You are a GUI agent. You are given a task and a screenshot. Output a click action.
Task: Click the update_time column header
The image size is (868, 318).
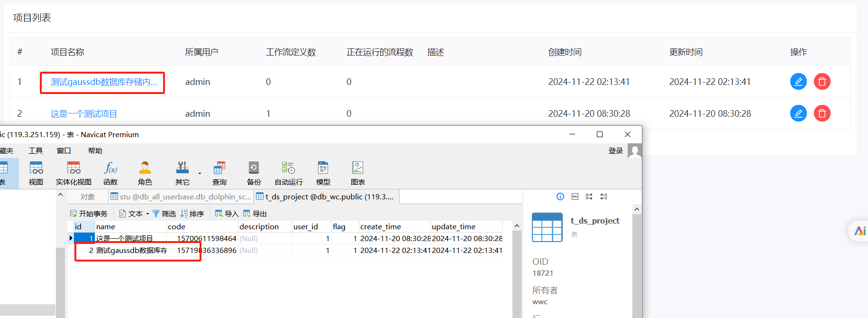click(466, 226)
